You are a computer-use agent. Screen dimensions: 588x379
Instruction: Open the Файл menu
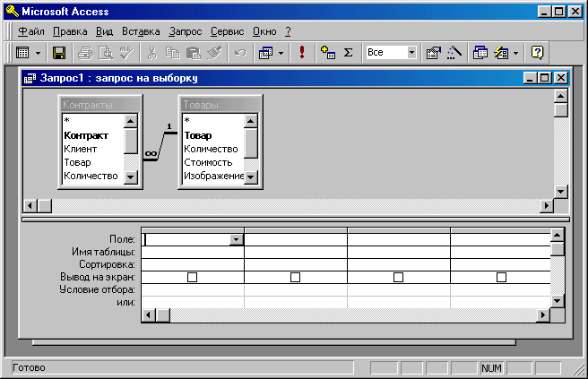pyautogui.click(x=31, y=31)
